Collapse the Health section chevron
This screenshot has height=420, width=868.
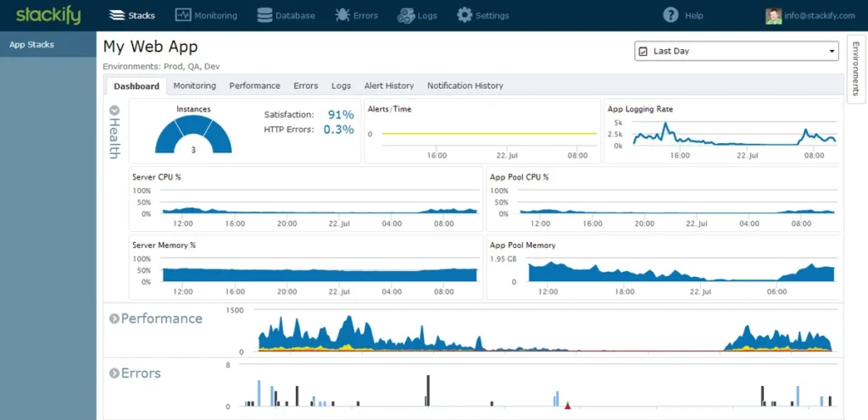(114, 109)
